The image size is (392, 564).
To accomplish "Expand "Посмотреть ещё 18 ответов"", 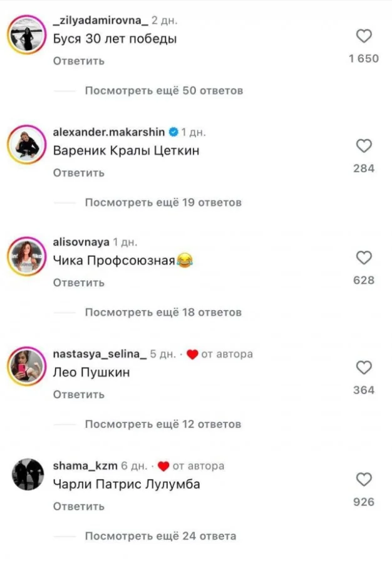I will (x=163, y=312).
